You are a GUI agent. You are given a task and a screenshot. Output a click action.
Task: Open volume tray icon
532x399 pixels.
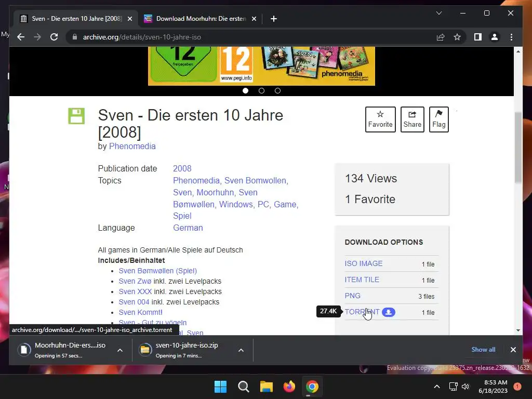pos(465,387)
